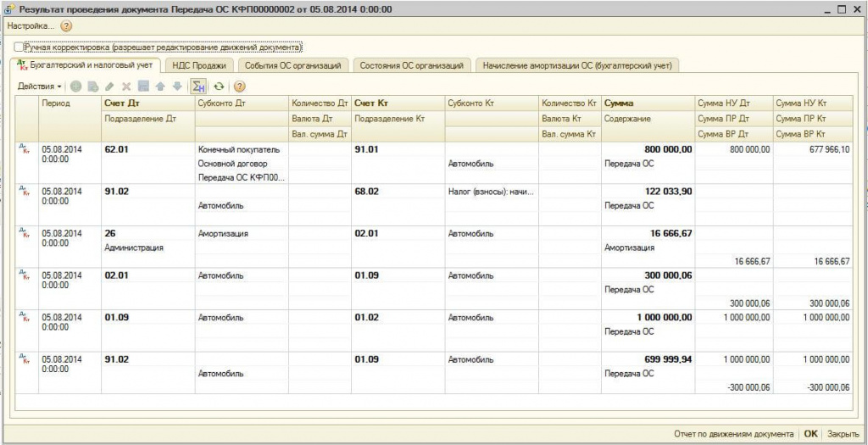This screenshot has width=868, height=445.
Task: Open the Действия dropdown menu
Action: [39, 86]
